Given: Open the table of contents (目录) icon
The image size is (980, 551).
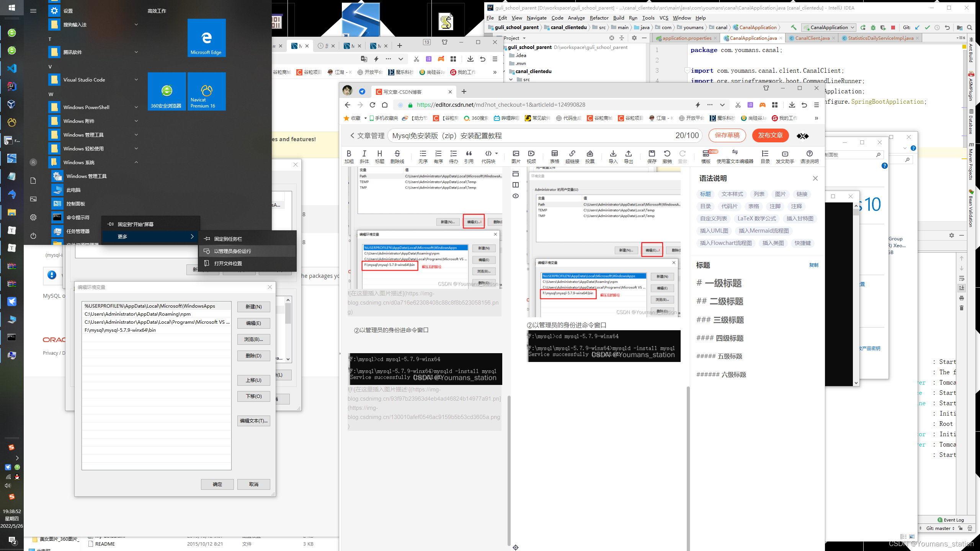Looking at the screenshot, I should click(x=765, y=156).
